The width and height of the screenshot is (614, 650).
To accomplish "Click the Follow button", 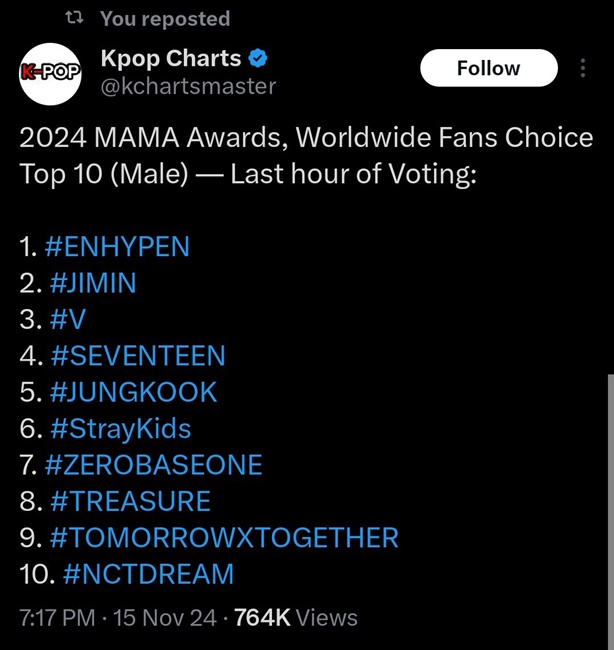I will point(488,68).
